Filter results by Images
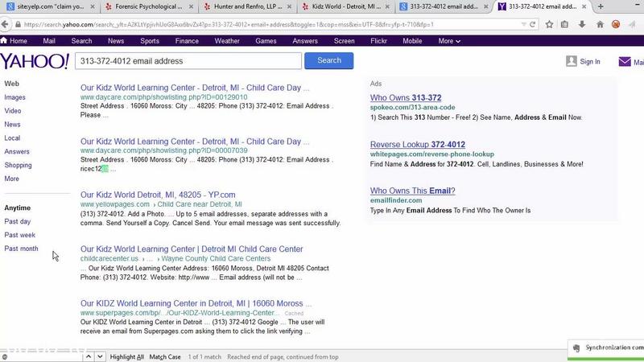This screenshot has width=644, height=362. coord(14,97)
